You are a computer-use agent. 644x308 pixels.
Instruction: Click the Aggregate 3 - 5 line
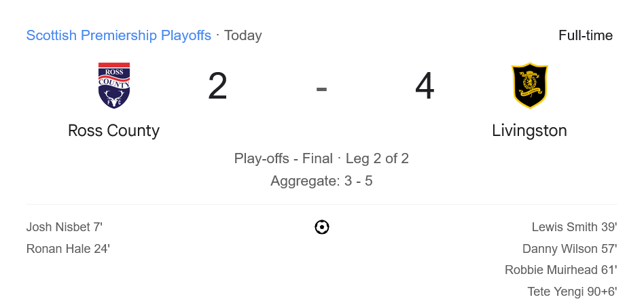click(321, 181)
